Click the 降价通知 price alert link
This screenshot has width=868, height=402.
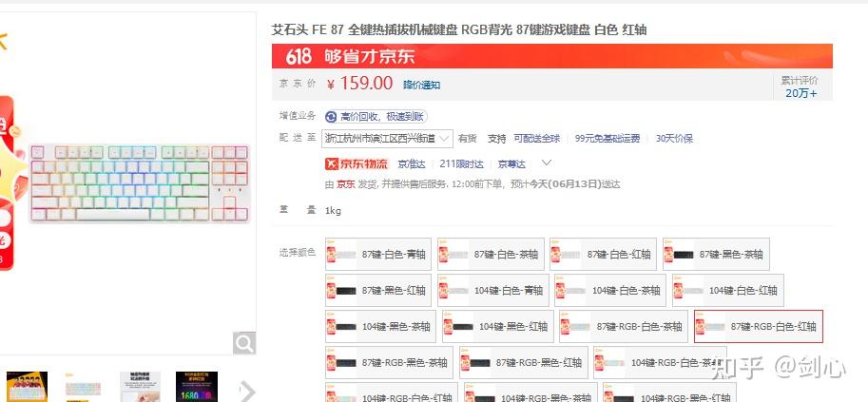422,86
